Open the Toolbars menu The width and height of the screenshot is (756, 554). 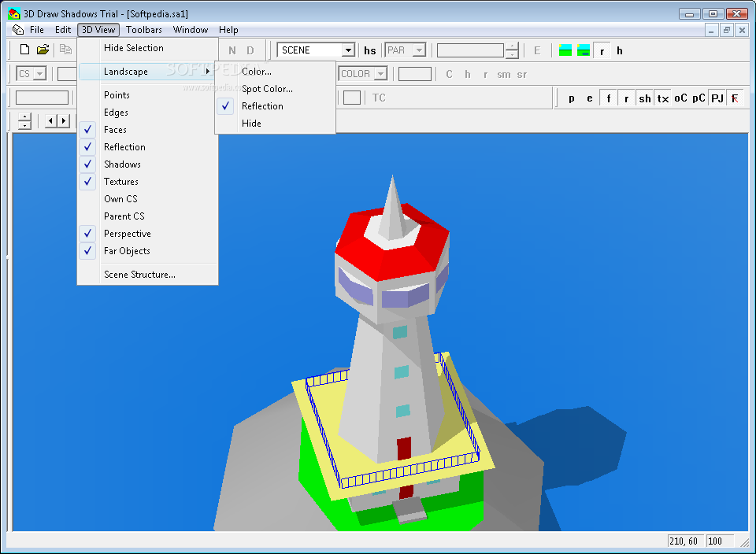[143, 30]
